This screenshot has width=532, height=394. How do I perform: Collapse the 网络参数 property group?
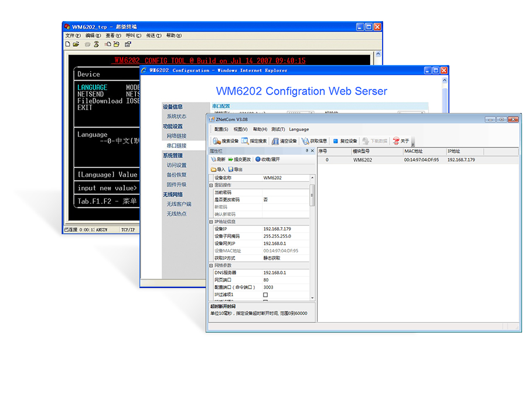[211, 265]
